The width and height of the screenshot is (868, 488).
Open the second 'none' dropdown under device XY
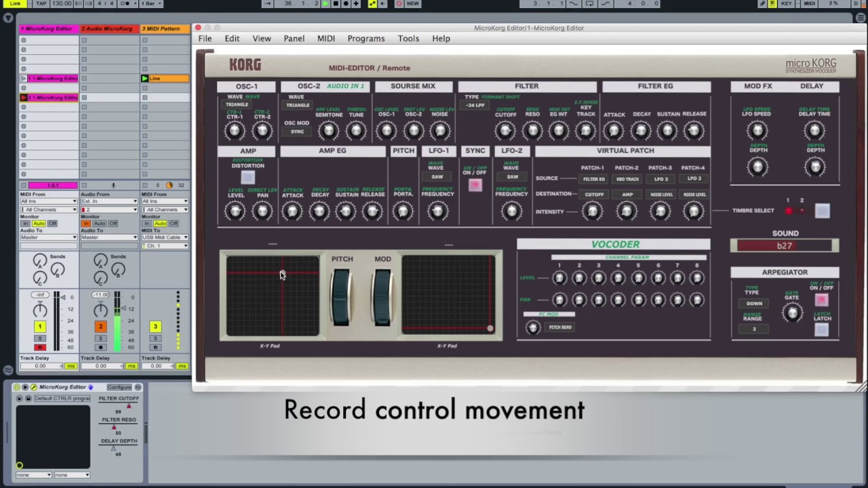73,474
